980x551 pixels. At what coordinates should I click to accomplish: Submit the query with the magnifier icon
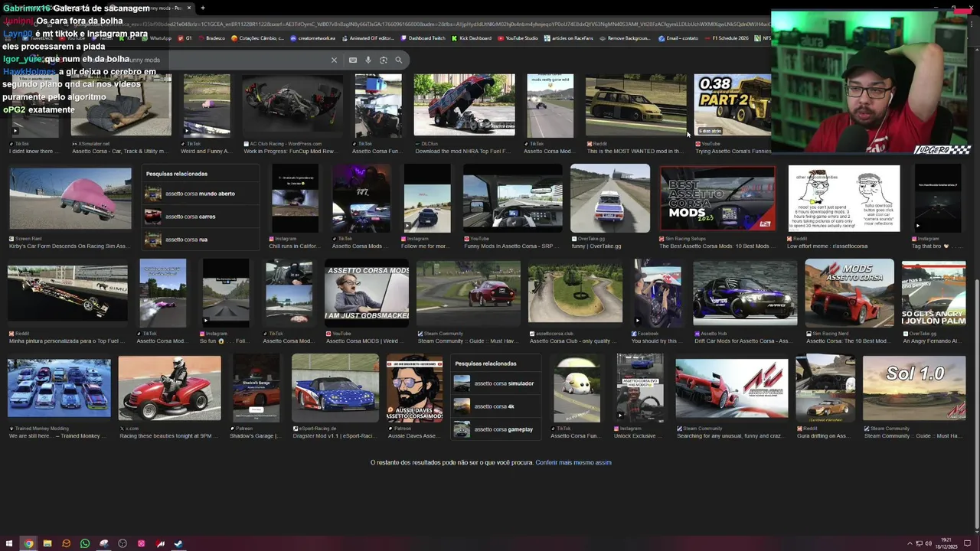pos(398,60)
